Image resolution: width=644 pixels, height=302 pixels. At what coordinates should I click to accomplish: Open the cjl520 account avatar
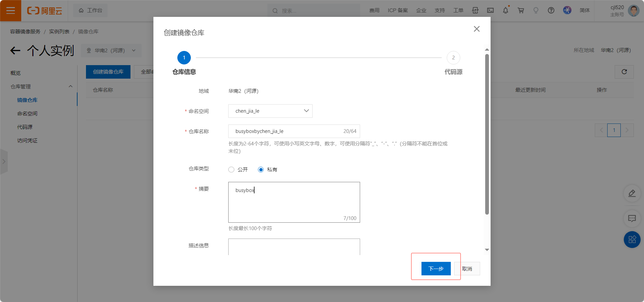point(634,10)
